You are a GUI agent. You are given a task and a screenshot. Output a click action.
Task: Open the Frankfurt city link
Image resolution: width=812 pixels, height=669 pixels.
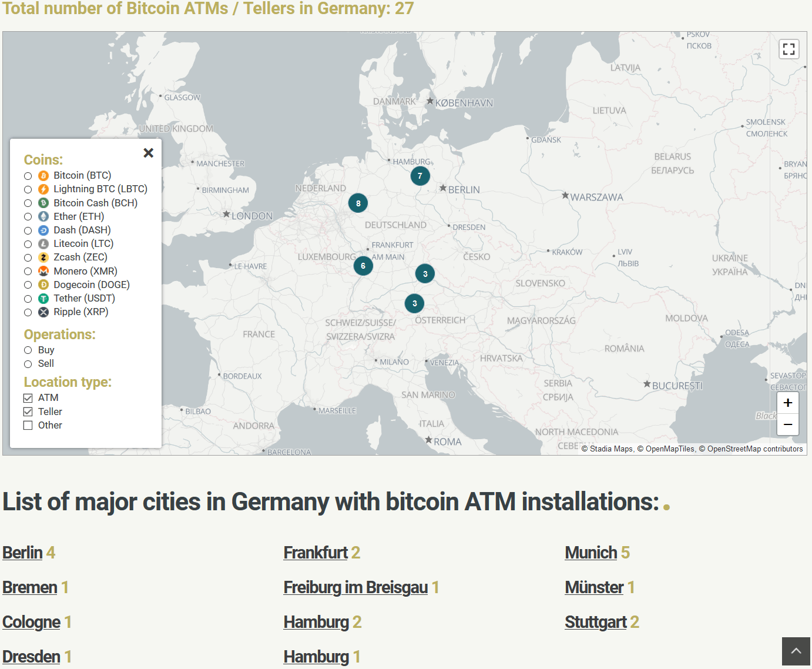coord(316,553)
